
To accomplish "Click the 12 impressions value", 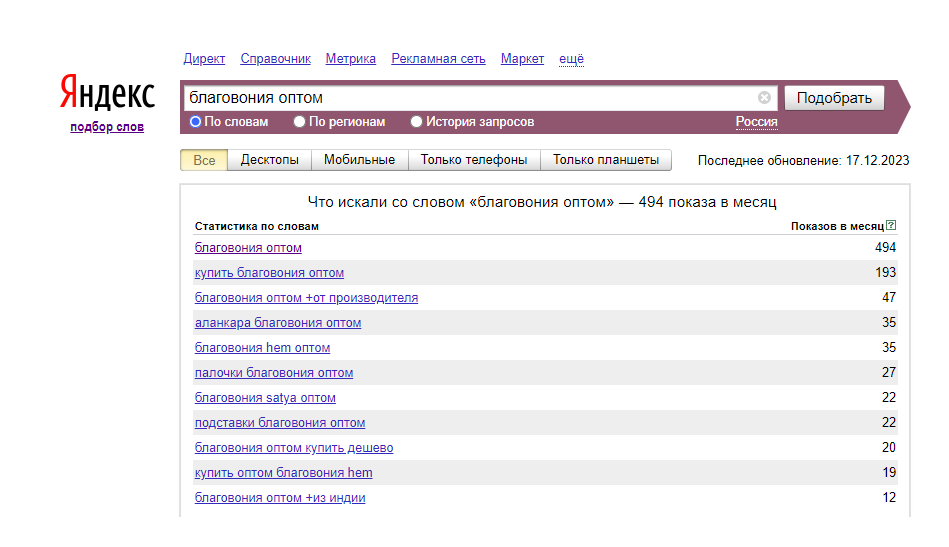I will (x=889, y=497).
